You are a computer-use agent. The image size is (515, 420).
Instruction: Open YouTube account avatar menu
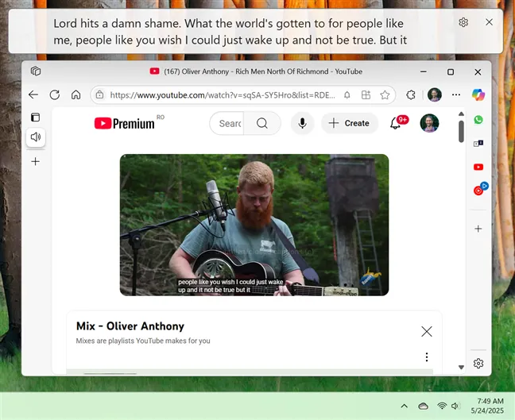coord(429,123)
